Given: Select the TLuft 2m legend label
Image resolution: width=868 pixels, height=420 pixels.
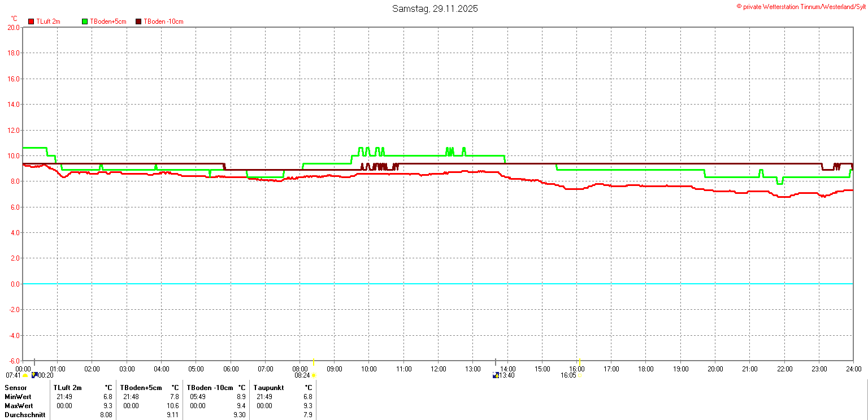Looking at the screenshot, I should (48, 21).
